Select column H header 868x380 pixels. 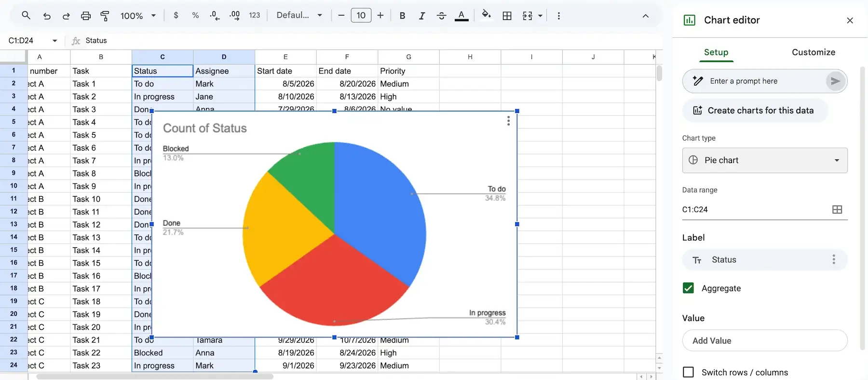click(x=470, y=57)
